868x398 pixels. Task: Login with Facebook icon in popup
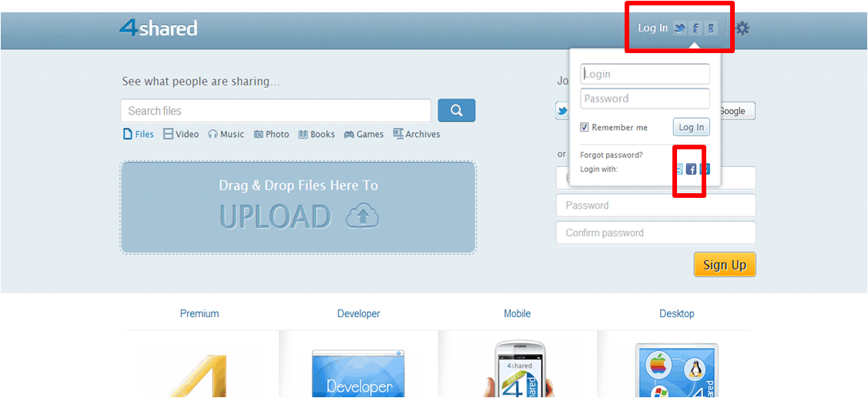point(691,169)
